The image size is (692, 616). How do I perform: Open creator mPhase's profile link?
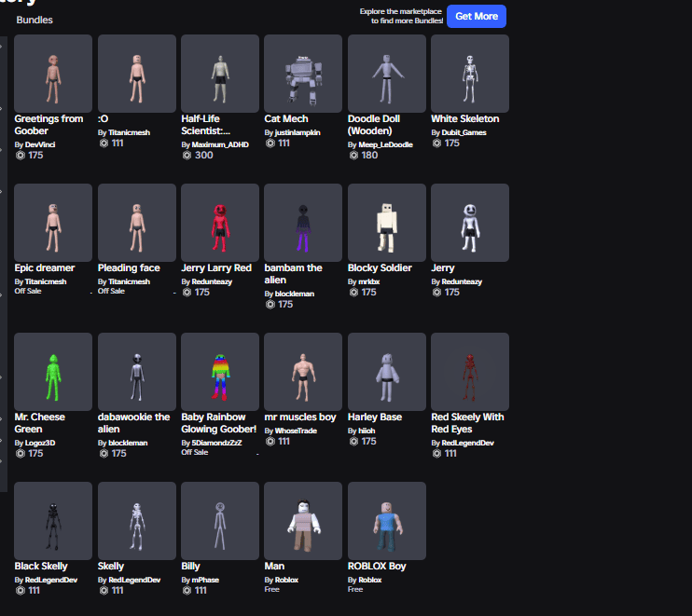(205, 580)
